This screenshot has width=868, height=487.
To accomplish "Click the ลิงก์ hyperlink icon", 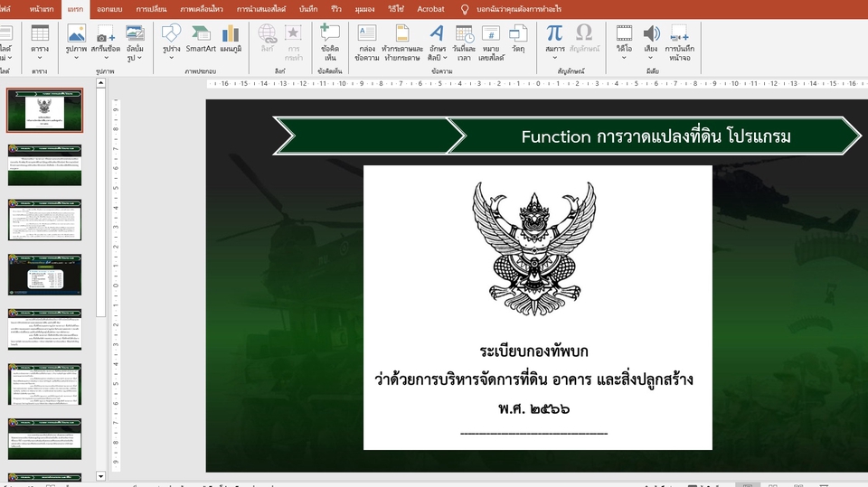I will click(268, 34).
